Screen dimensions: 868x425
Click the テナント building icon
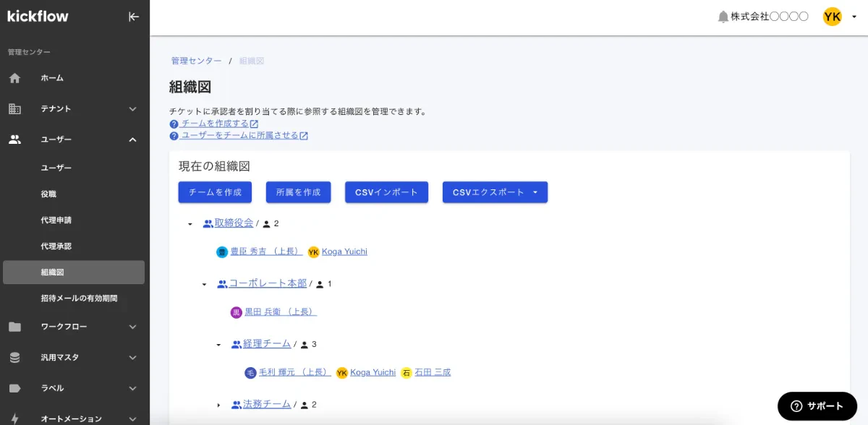coord(14,108)
